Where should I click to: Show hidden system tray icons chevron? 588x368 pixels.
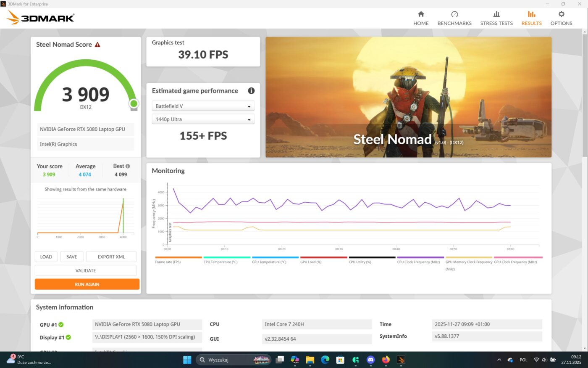pyautogui.click(x=499, y=360)
